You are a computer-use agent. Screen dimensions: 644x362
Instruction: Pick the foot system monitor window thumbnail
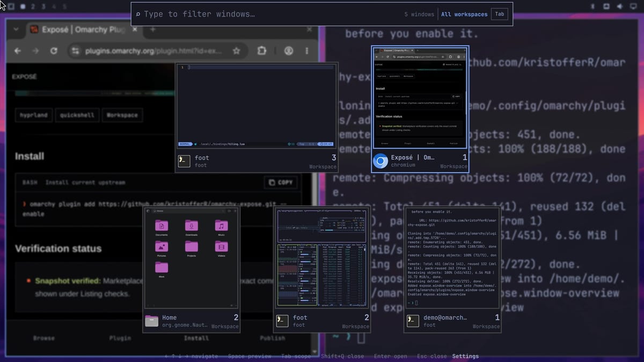(322, 258)
